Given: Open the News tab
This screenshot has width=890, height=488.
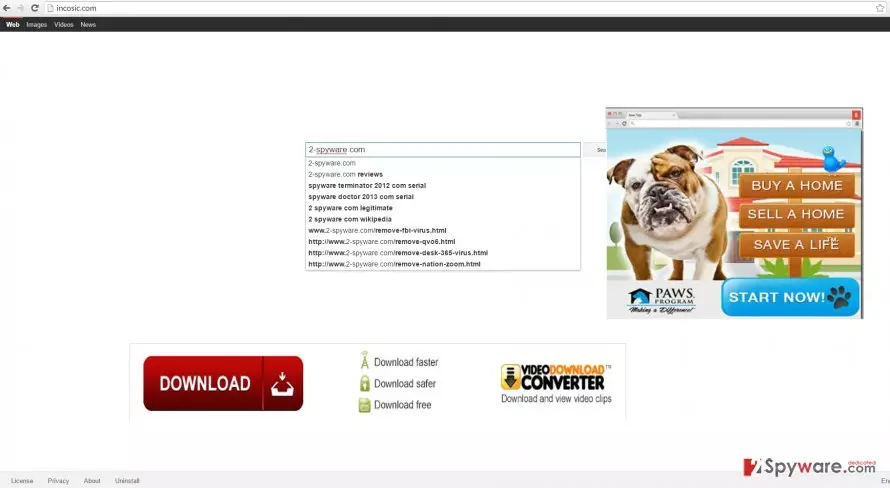Looking at the screenshot, I should [x=88, y=24].
